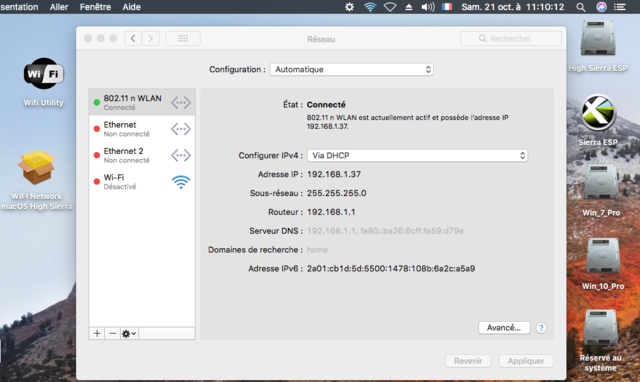Open Sierra ESP drive icon

tap(598, 113)
